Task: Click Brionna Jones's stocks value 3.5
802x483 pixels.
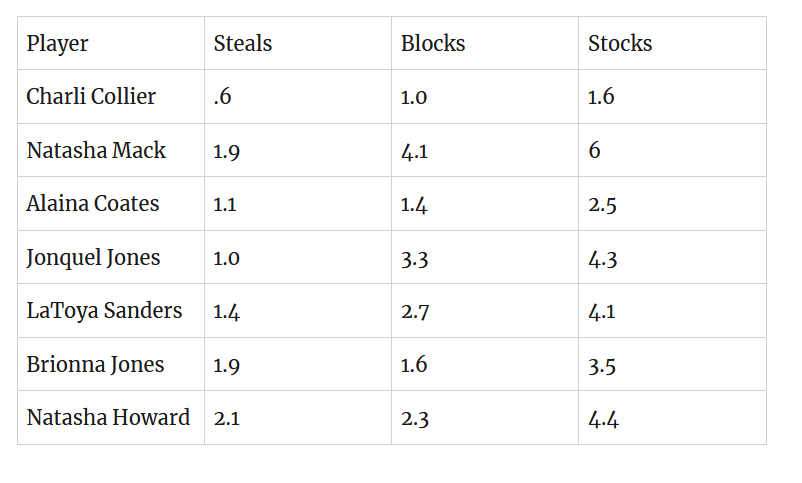Action: 602,365
